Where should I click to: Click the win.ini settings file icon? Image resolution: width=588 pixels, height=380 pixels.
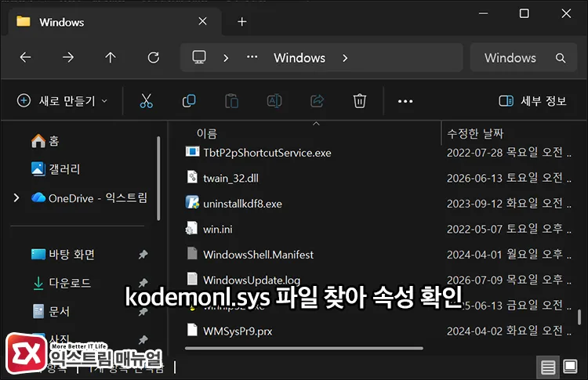tap(191, 228)
